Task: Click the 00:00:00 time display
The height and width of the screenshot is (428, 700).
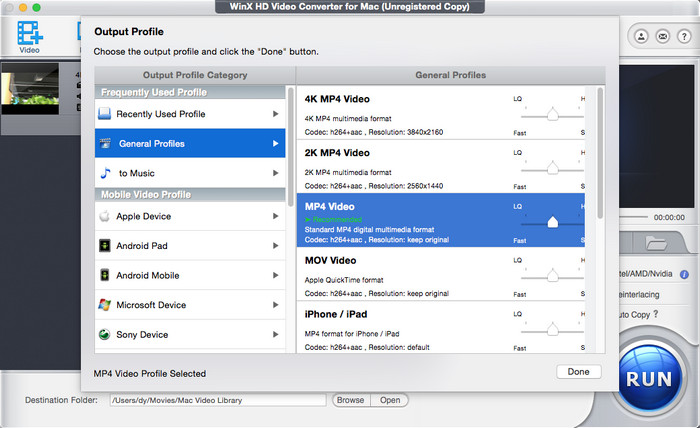Action: click(669, 217)
